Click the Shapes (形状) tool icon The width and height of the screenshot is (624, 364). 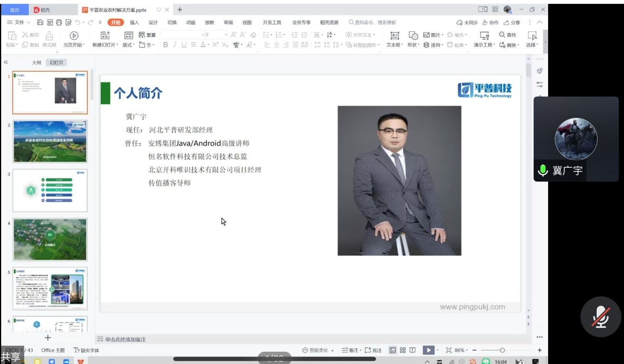point(413,36)
